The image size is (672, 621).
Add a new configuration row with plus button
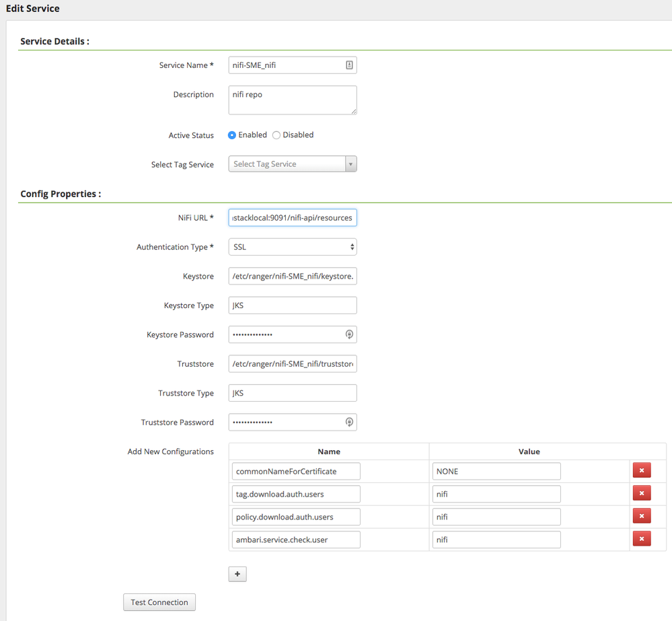[x=237, y=574]
